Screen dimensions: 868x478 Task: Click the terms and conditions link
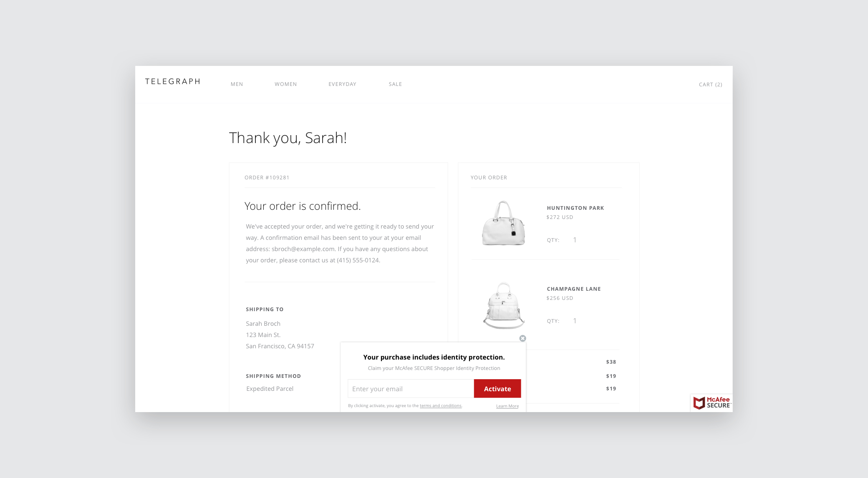coord(441,405)
